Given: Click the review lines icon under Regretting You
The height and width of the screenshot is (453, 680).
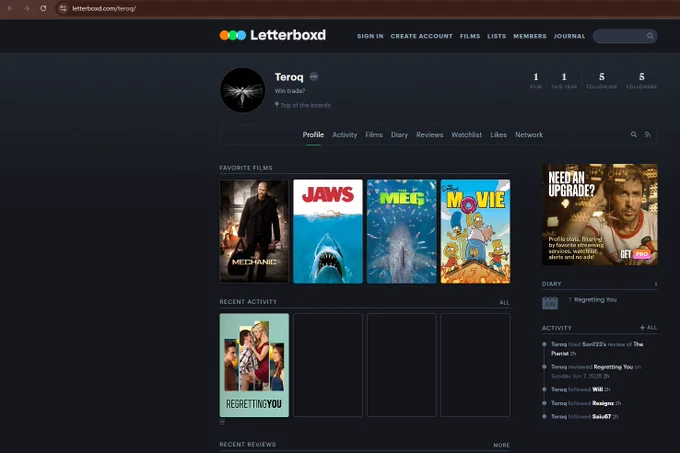Looking at the screenshot, I should (x=222, y=421).
